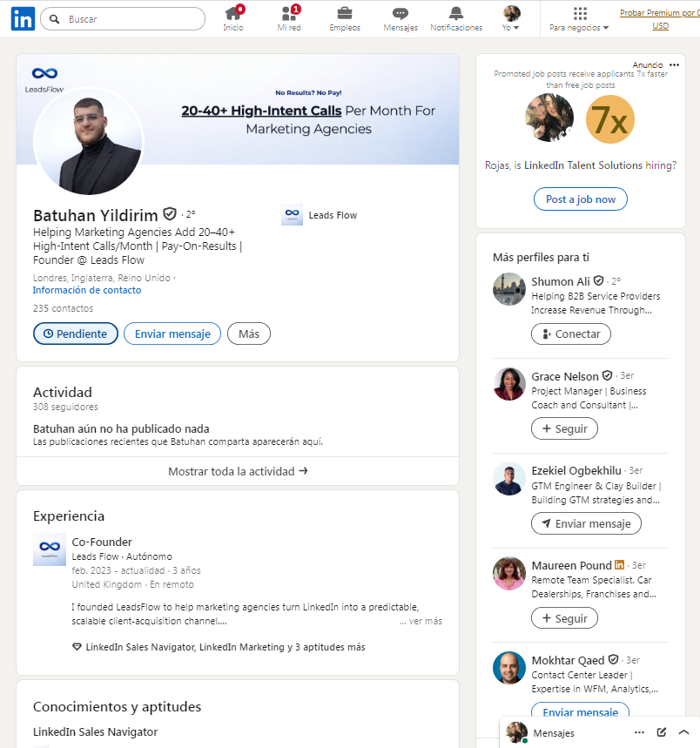
Task: Follow Maureen Pound with Seguir
Action: 564,618
